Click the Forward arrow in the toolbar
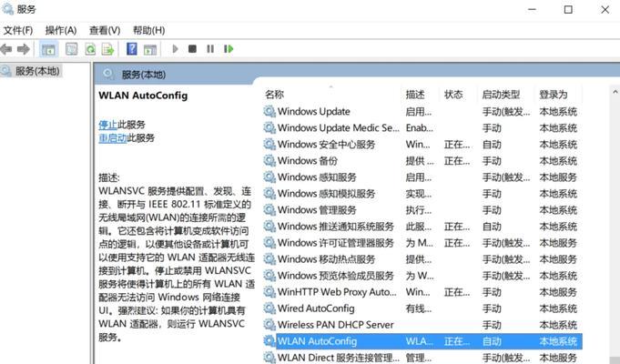Viewport: 620px width, 364px height. coord(24,49)
